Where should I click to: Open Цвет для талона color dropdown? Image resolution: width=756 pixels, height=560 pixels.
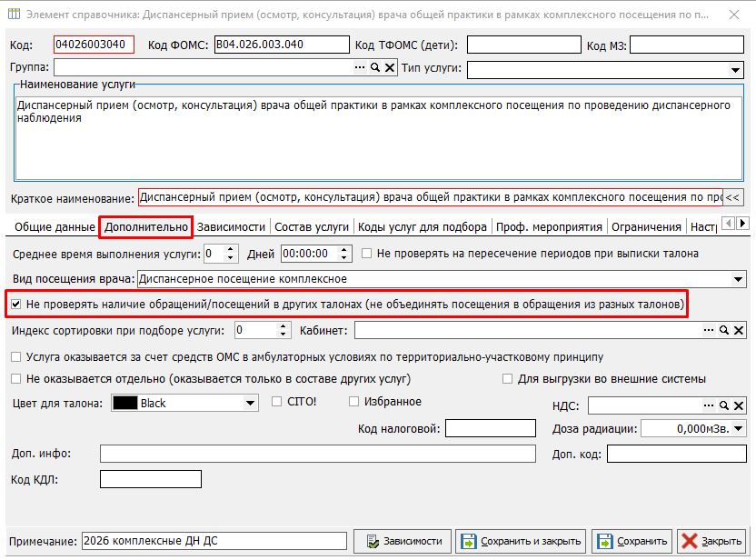tap(250, 403)
